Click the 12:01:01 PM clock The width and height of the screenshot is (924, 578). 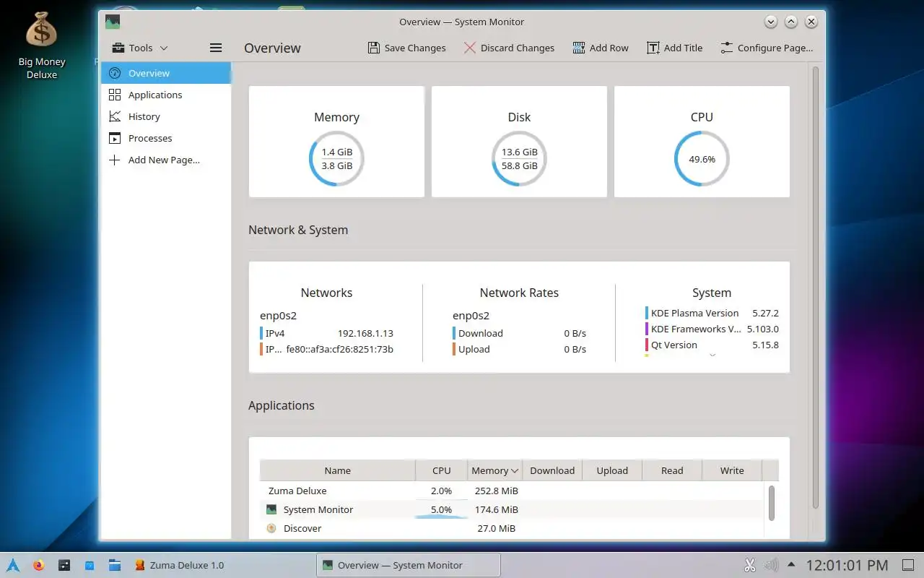click(x=847, y=565)
